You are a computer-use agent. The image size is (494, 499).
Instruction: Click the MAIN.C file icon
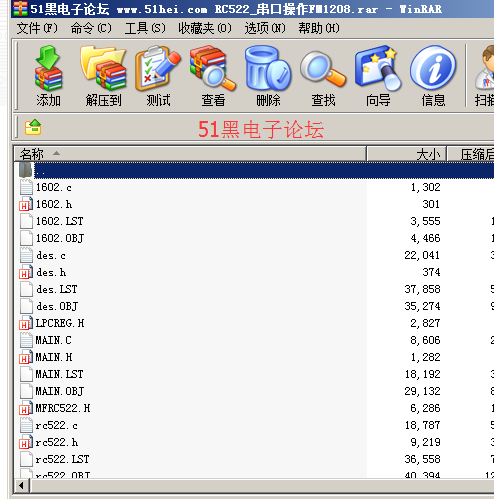[x=26, y=340]
